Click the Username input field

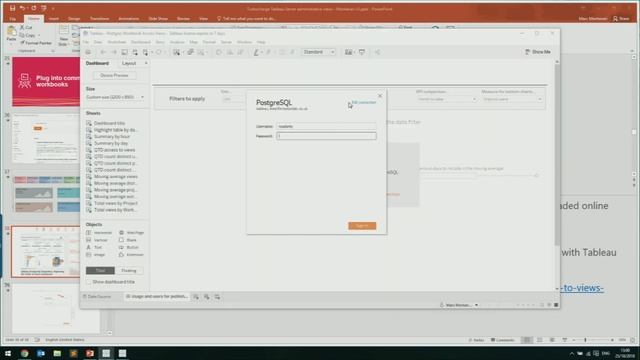pyautogui.click(x=326, y=126)
